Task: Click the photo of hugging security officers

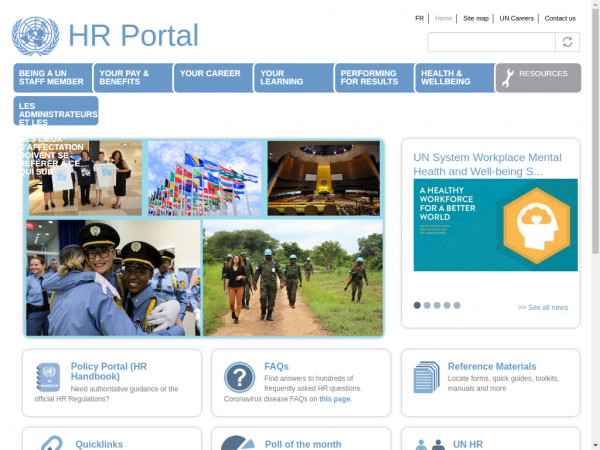Action: pyautogui.click(x=113, y=278)
